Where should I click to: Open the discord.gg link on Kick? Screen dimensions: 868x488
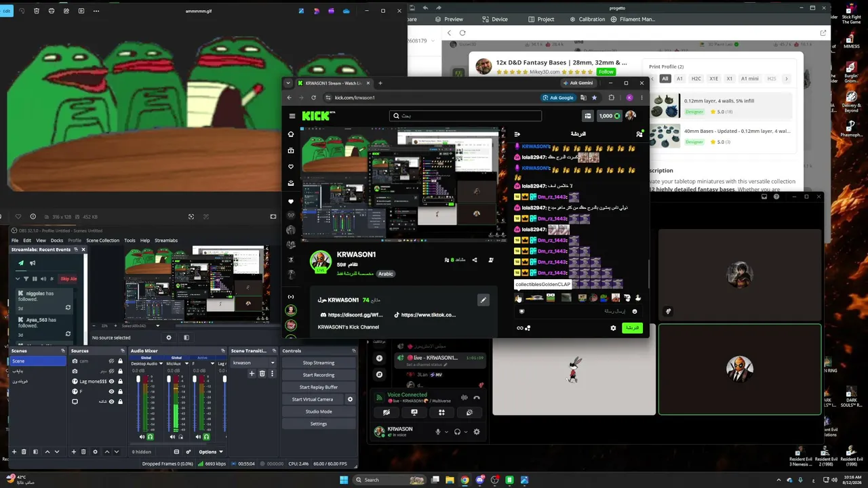pos(351,314)
